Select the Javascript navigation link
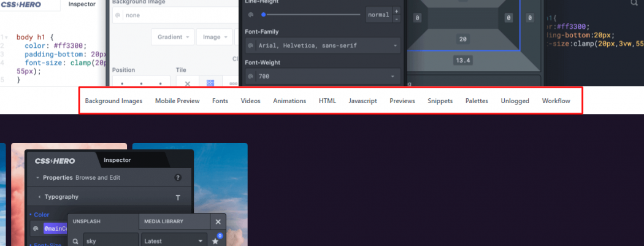 (362, 101)
